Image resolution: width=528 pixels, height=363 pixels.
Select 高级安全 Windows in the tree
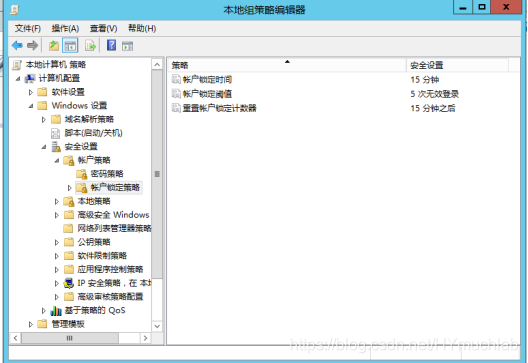click(x=113, y=215)
